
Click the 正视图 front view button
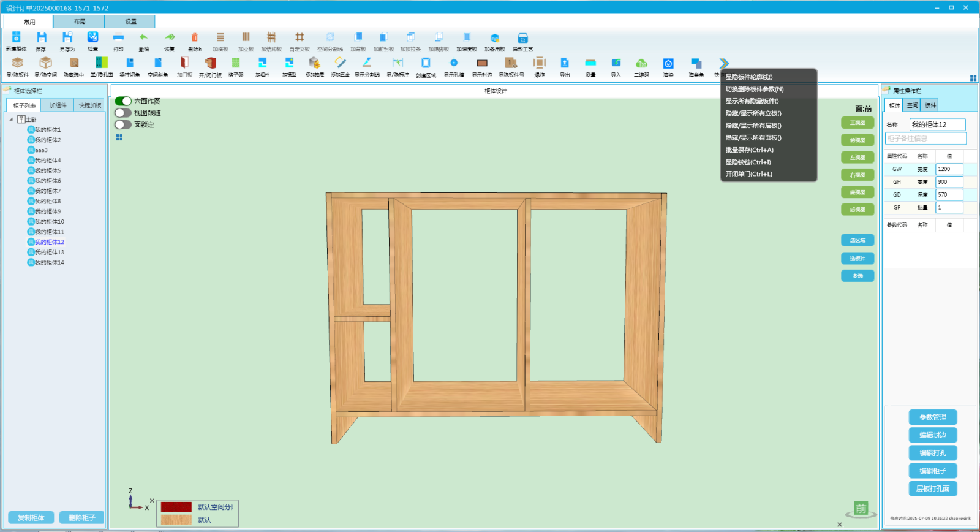858,123
